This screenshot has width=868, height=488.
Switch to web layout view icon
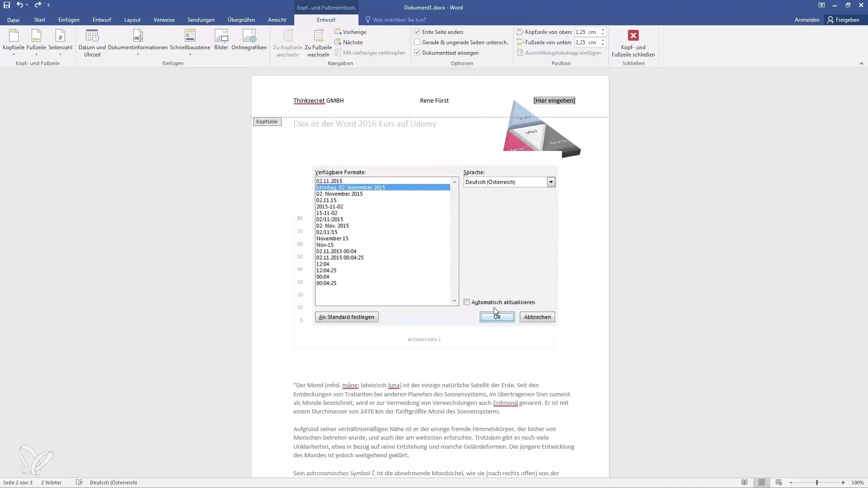pos(778,483)
